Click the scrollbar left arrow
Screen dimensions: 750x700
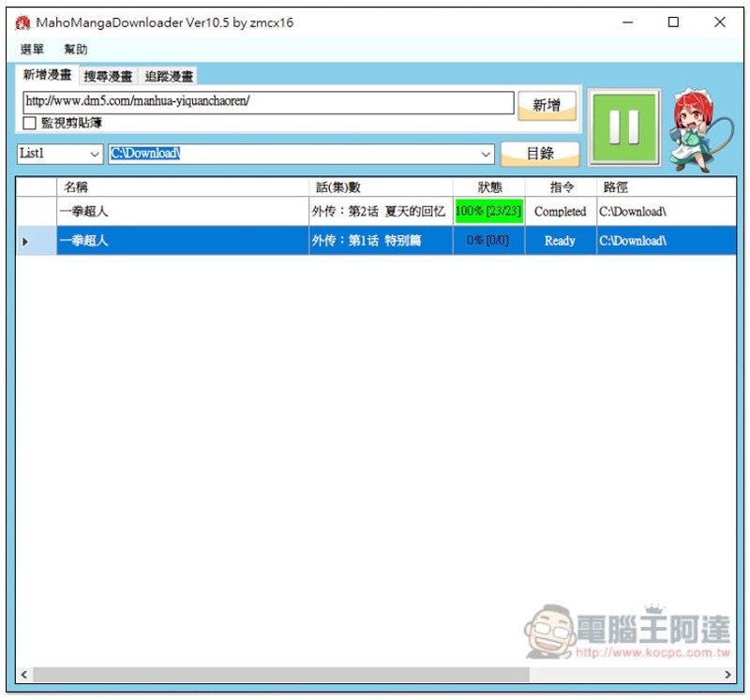tap(24, 675)
